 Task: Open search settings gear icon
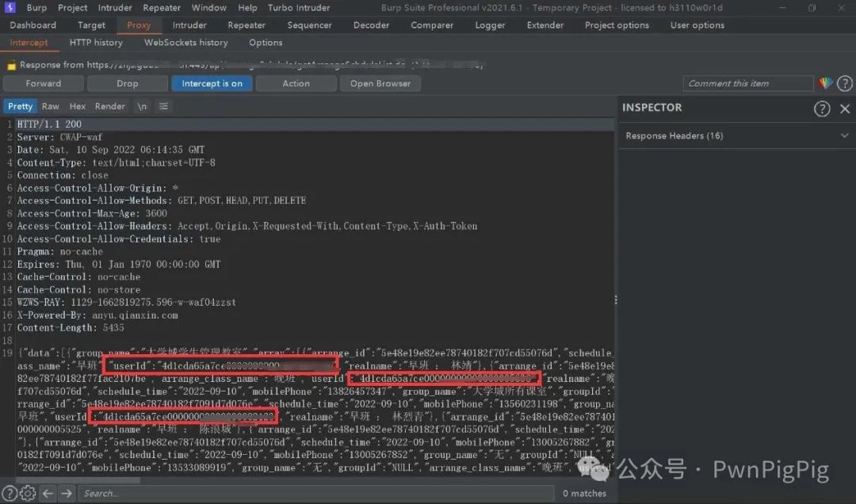28,493
